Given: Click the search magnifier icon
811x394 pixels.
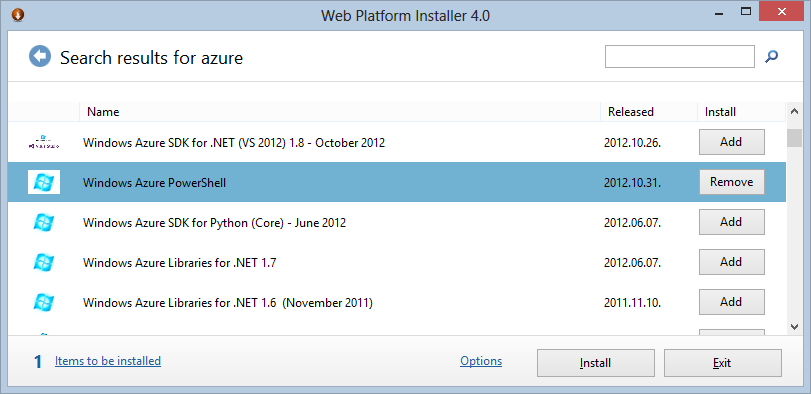Looking at the screenshot, I should coord(772,56).
